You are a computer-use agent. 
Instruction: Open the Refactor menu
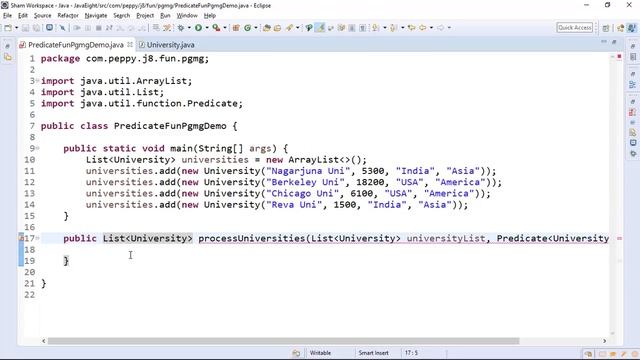point(68,16)
